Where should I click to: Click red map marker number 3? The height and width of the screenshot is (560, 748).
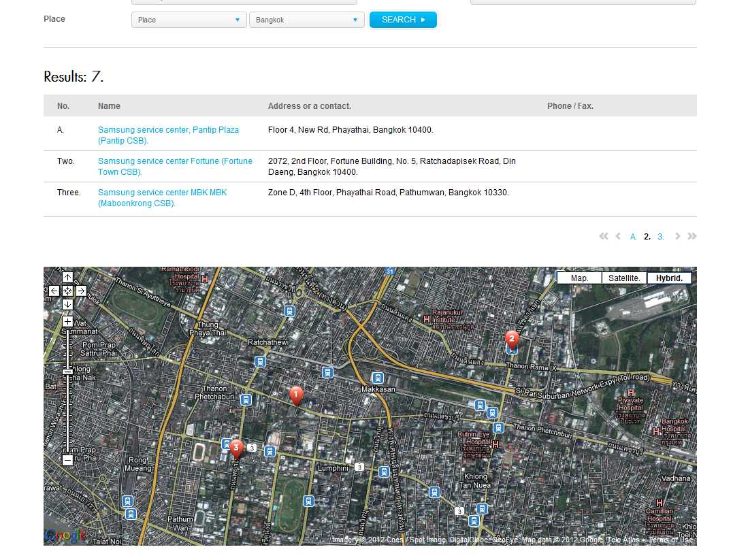point(236,448)
